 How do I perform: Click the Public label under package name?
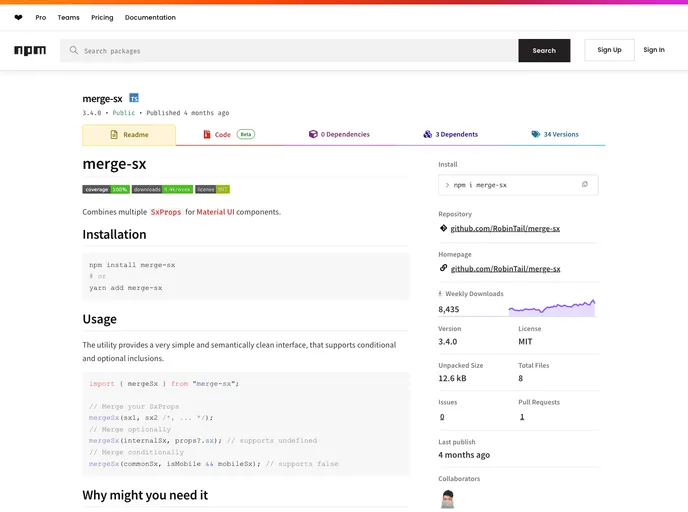124,113
